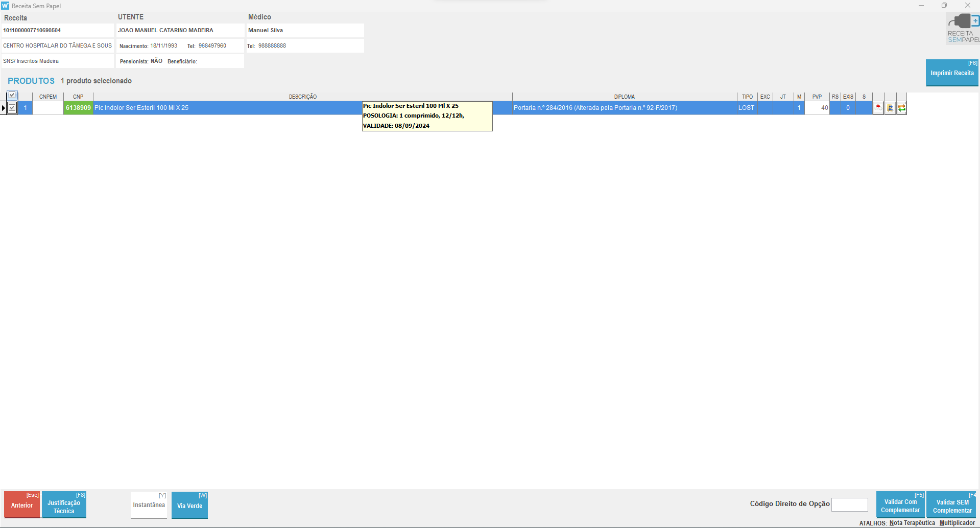
Task: Click the red and white capsule icon
Action: (878, 108)
